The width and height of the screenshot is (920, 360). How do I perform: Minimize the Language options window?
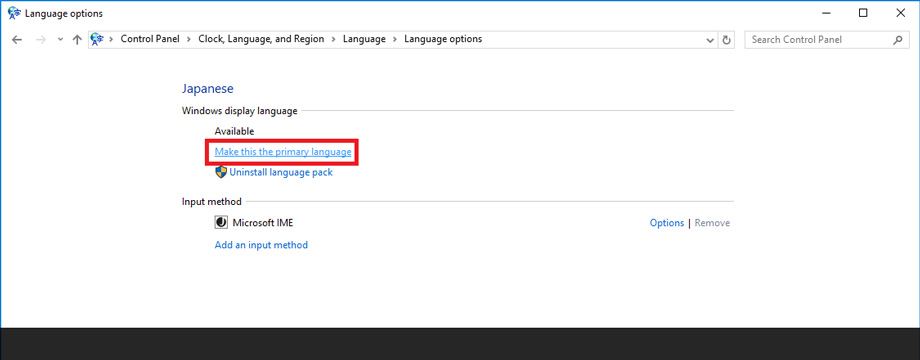[826, 13]
